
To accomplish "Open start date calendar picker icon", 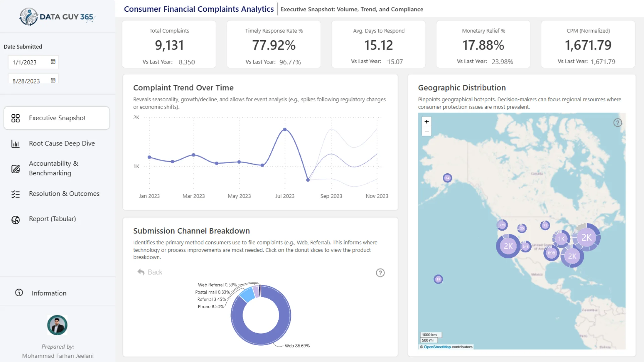I will 53,62.
